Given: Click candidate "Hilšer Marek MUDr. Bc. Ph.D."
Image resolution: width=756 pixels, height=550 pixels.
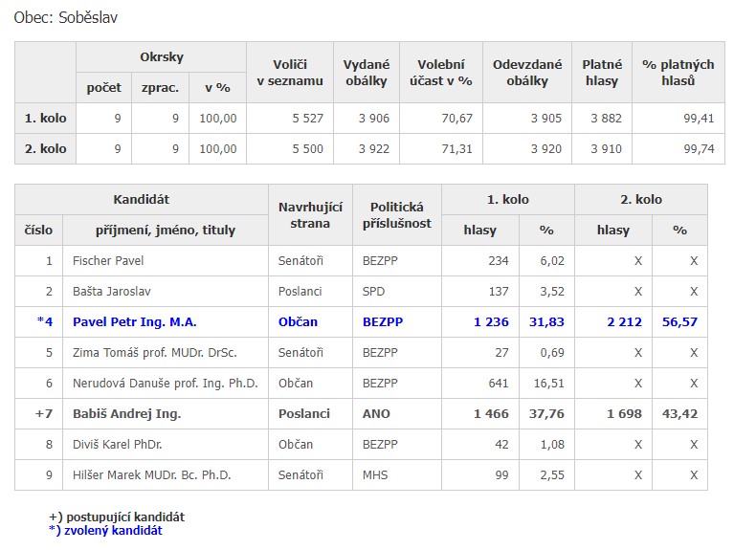Looking at the screenshot, I should [151, 475].
